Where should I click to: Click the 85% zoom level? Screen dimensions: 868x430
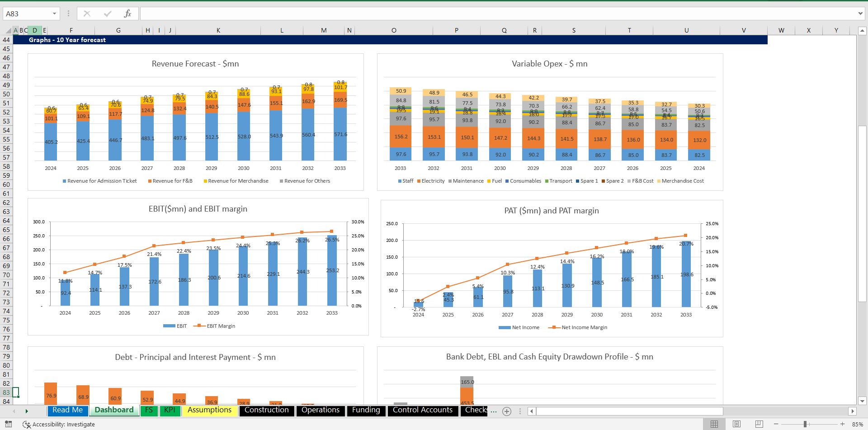coord(858,424)
